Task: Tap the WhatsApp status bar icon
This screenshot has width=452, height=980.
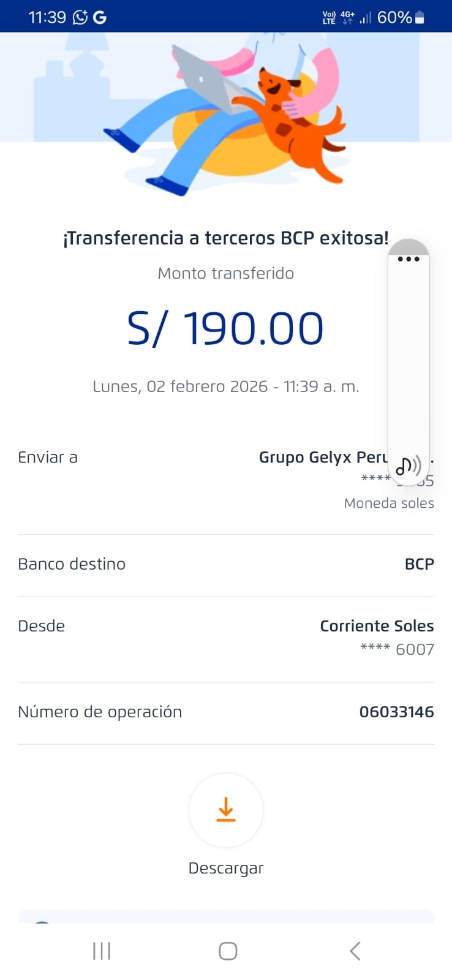Action: 80,17
